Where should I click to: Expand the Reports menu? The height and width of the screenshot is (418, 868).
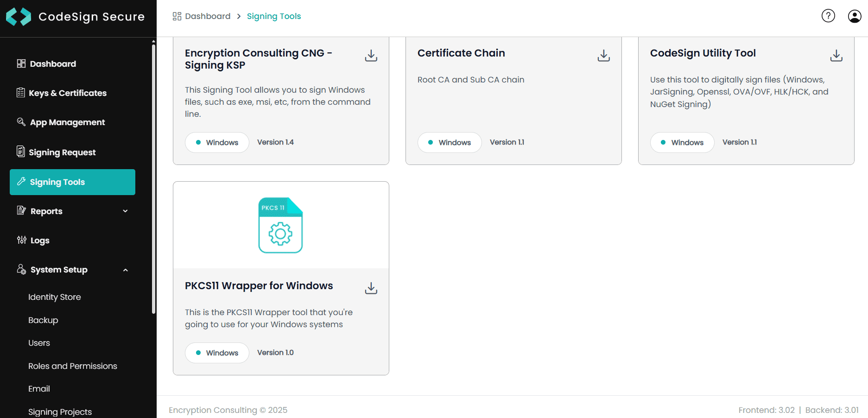coord(46,211)
